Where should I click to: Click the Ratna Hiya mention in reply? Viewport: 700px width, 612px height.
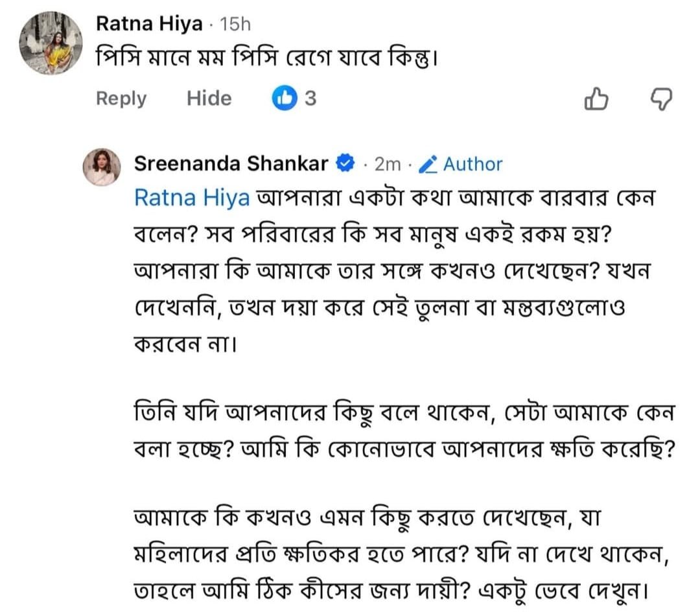(191, 198)
